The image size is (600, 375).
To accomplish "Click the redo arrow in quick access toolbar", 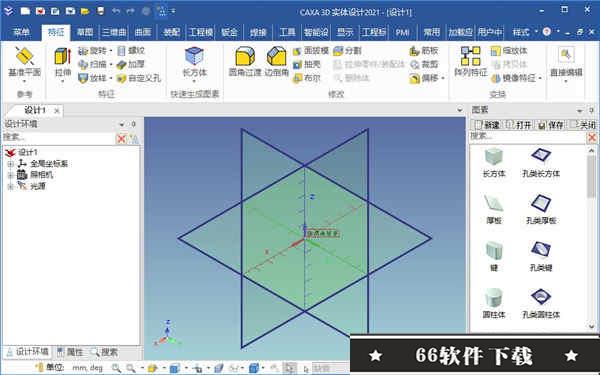I will click(x=130, y=11).
